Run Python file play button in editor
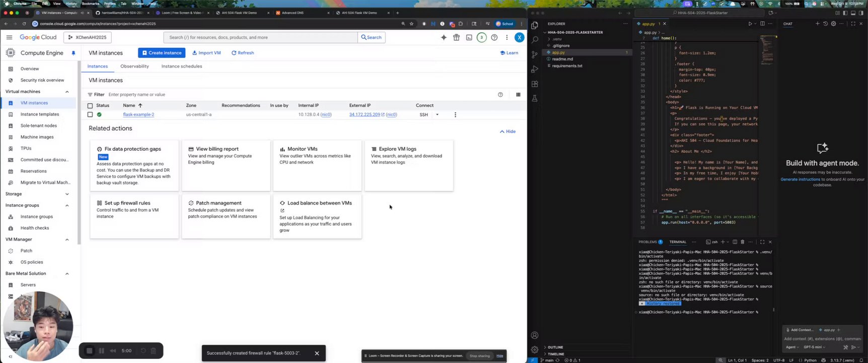 (x=750, y=24)
